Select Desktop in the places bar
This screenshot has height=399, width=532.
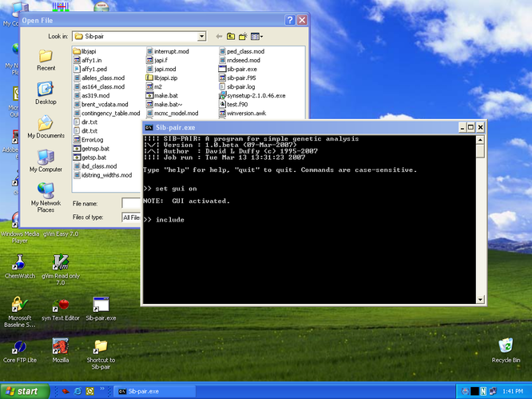[46, 93]
